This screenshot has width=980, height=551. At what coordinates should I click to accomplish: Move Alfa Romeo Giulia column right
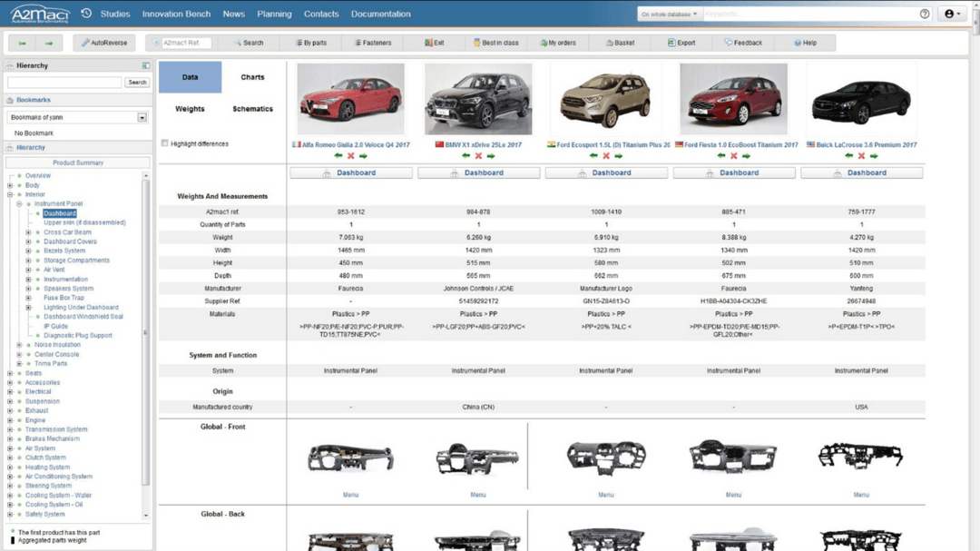tap(363, 156)
